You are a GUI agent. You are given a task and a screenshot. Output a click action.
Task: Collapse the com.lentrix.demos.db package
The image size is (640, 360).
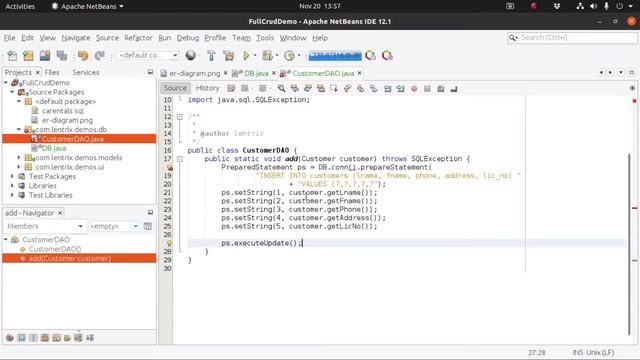tap(19, 129)
